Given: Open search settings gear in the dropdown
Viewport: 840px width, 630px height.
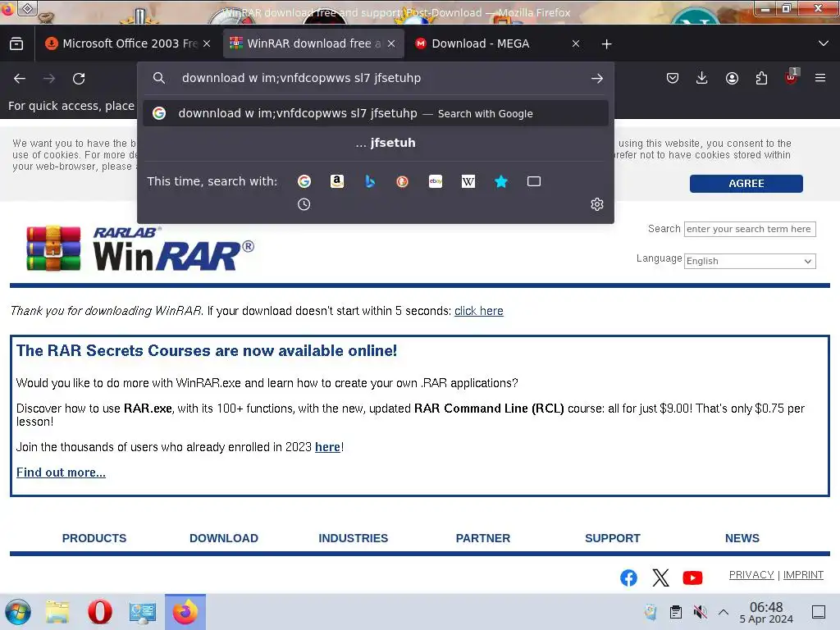Looking at the screenshot, I should point(597,204).
